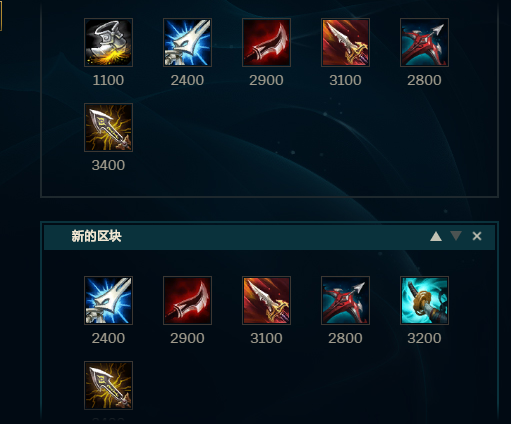Click the 2400 price label in top block

(187, 80)
